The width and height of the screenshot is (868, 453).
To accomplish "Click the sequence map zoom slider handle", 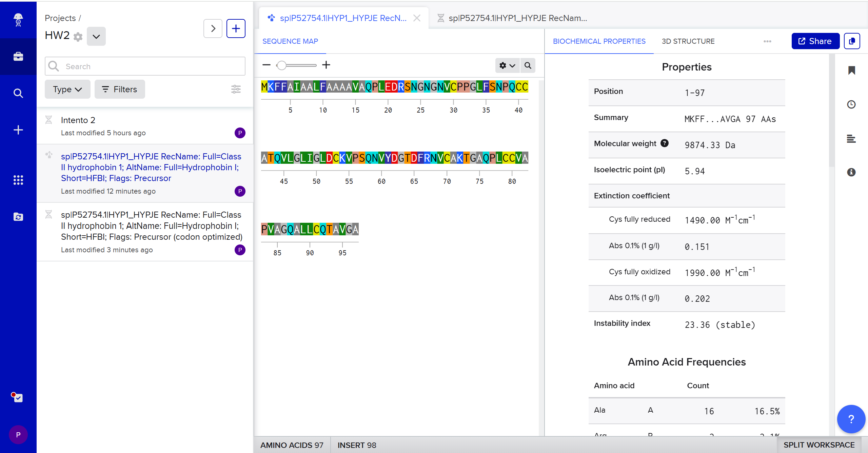I will [x=281, y=65].
